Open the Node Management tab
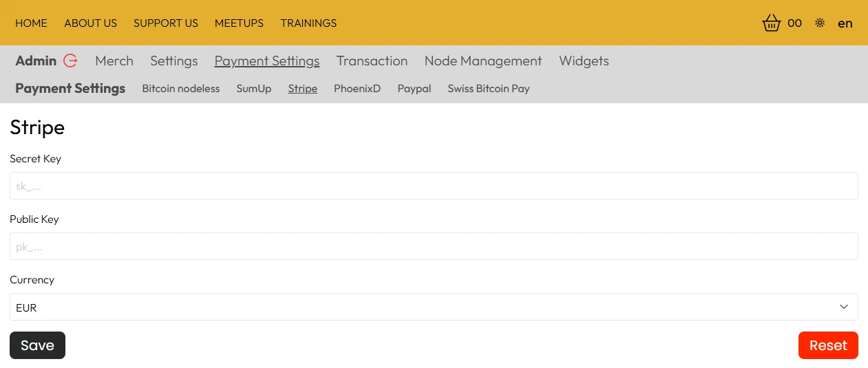 pos(483,61)
